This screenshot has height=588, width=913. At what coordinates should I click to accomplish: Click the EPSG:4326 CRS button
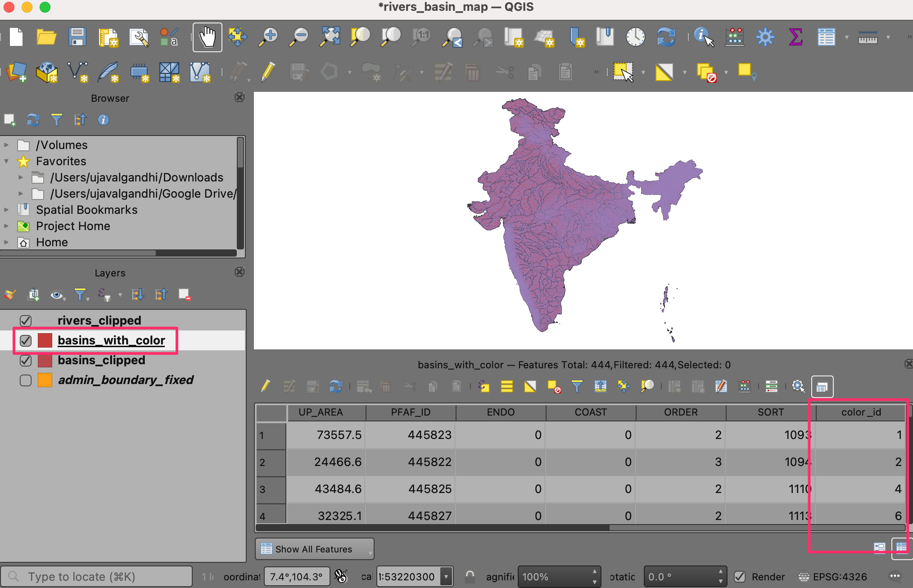coord(833,577)
